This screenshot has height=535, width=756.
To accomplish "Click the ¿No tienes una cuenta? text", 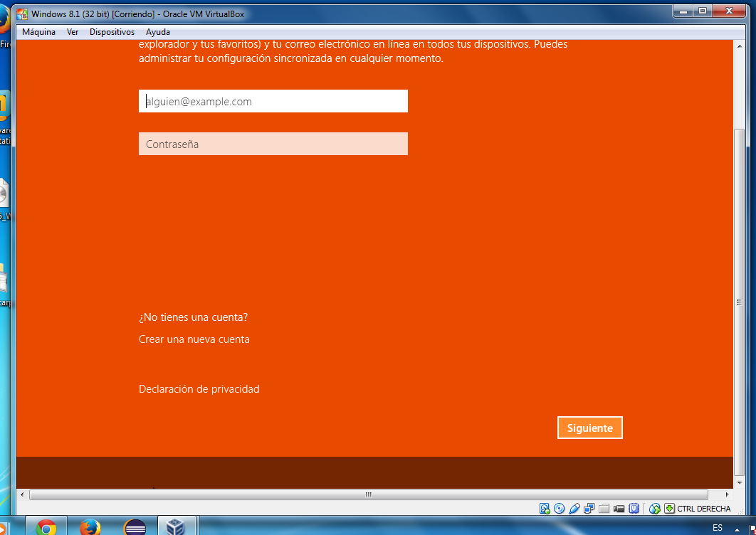I will pyautogui.click(x=194, y=317).
